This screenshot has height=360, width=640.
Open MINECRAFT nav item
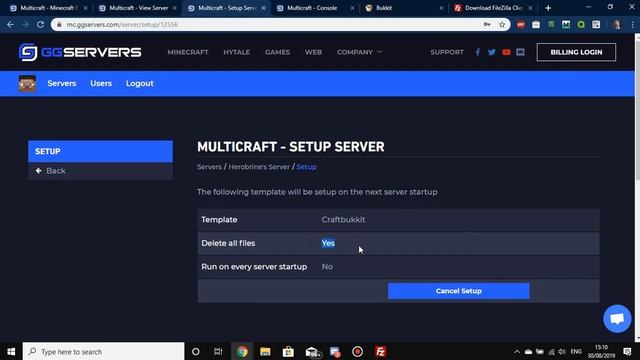click(188, 52)
